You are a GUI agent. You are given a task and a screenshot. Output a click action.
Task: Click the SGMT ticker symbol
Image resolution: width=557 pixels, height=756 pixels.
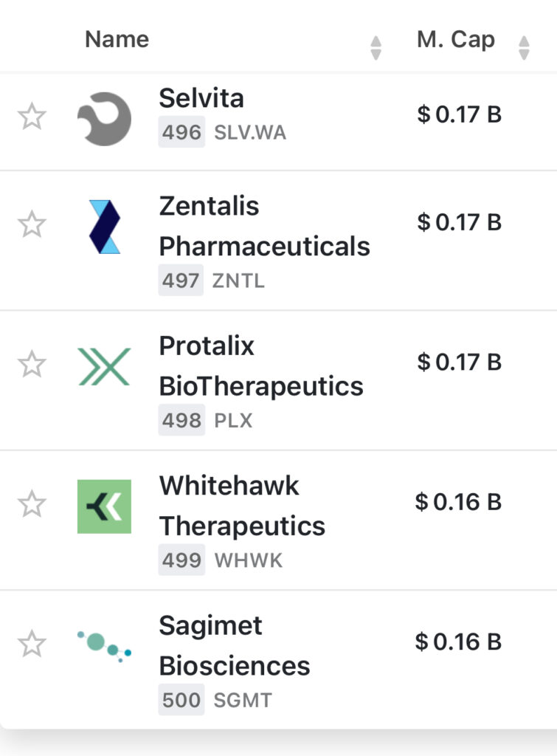(242, 700)
